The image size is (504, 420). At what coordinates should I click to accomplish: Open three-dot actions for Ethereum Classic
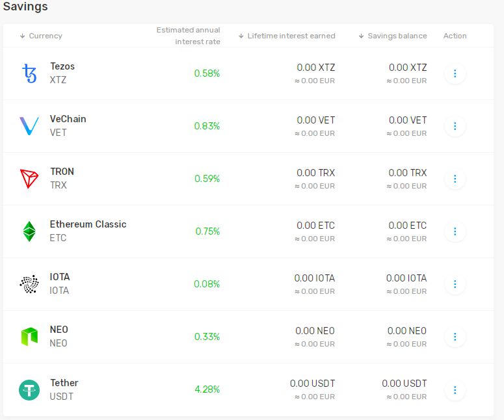point(455,231)
